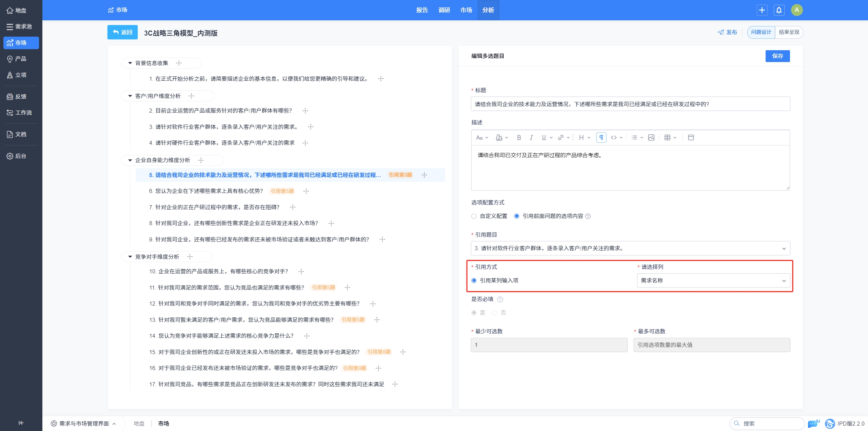868x431 pixels.
Task: Open underline options in editor toolbar
Action: tap(547, 137)
